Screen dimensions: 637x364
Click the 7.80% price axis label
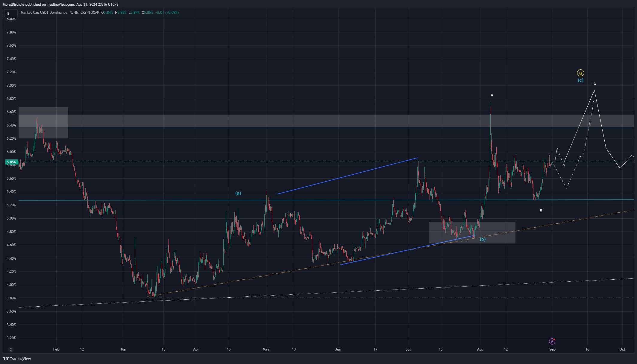[11, 32]
